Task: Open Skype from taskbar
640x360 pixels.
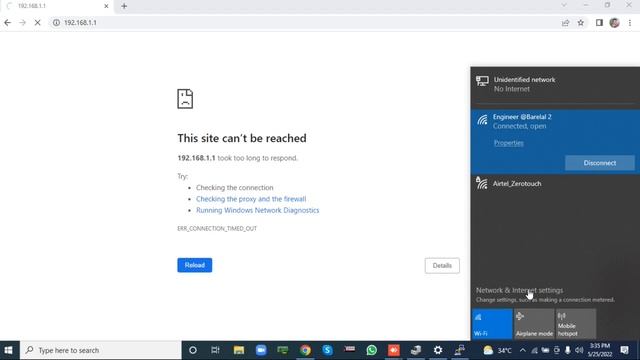Action: 327,350
